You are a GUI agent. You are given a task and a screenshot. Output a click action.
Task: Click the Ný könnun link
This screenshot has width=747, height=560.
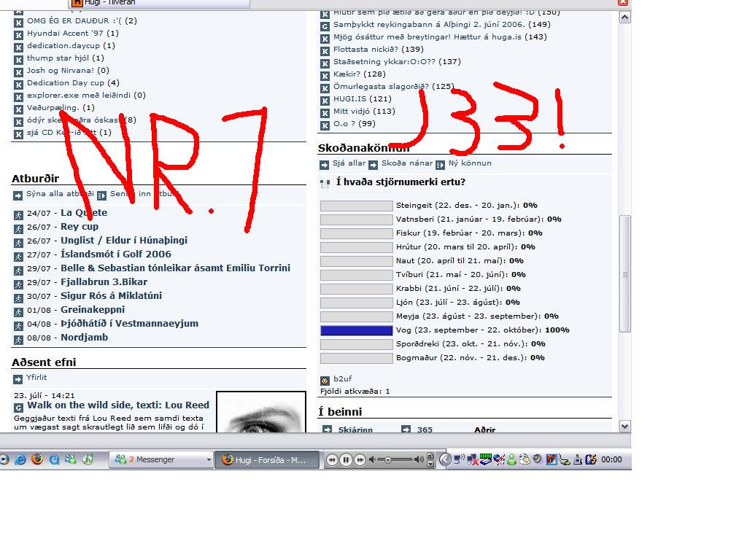click(x=470, y=163)
